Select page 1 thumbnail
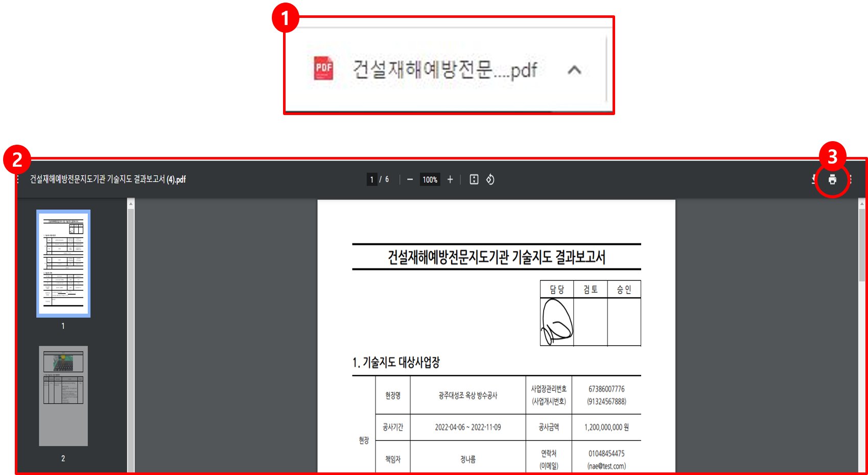 63,263
